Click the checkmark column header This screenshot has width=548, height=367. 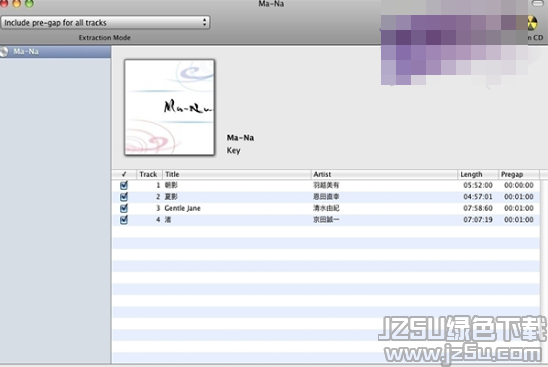124,174
